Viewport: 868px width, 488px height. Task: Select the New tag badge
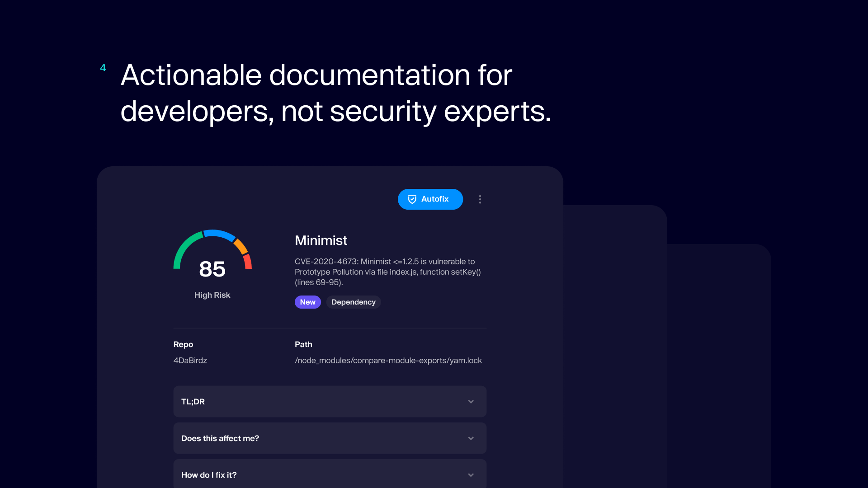[x=307, y=302]
